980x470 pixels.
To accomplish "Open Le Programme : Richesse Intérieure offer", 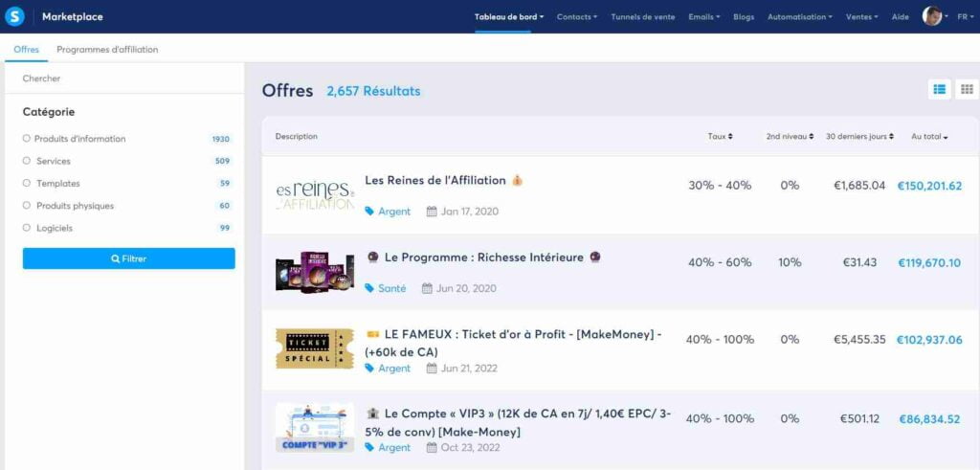I will point(483,257).
